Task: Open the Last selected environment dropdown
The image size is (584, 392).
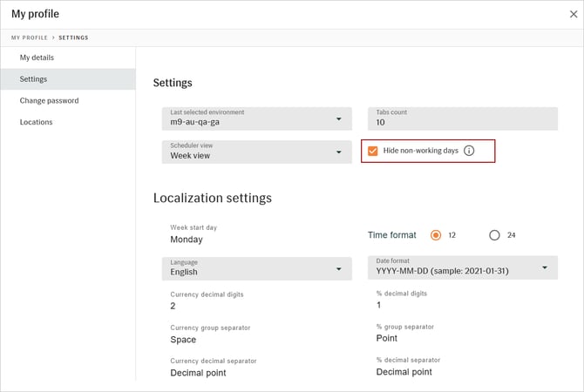Action: point(256,118)
